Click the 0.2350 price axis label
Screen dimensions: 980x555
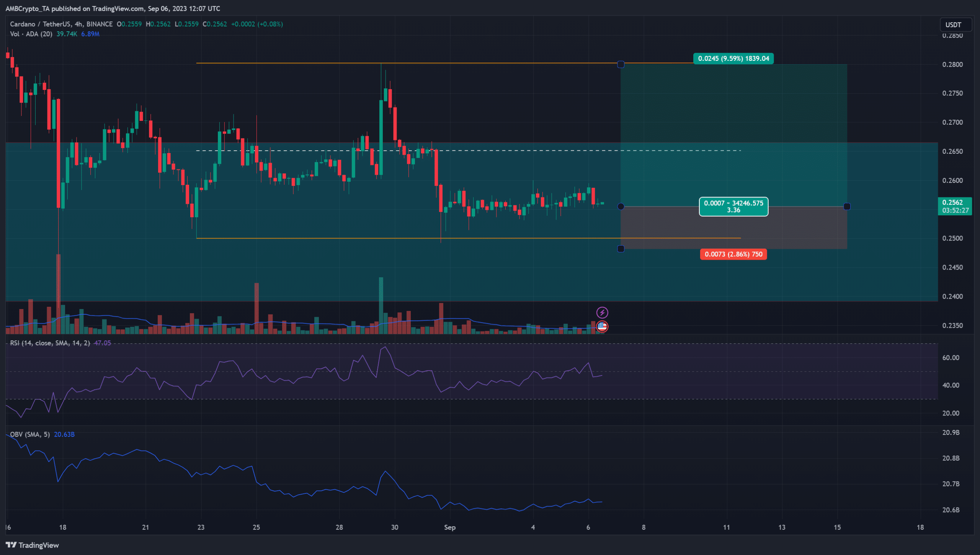click(952, 326)
